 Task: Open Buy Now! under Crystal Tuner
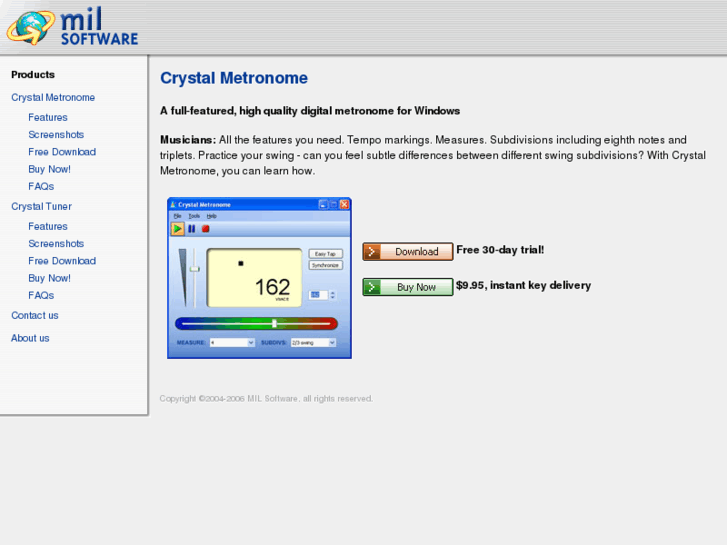(50, 278)
